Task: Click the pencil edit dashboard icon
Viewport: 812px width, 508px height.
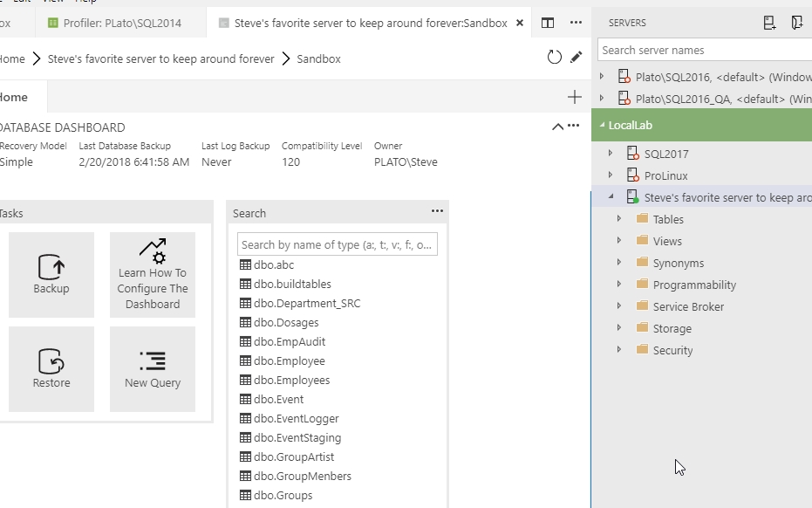Action: [x=576, y=58]
